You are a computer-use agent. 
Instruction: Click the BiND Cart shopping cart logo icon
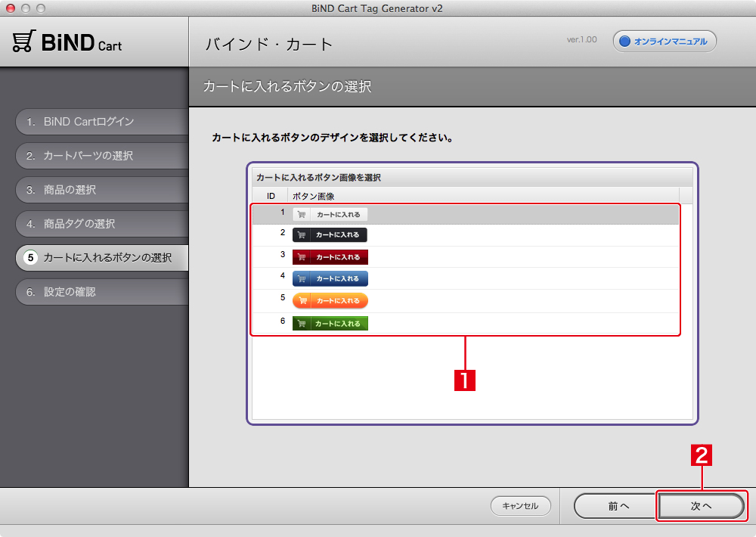(x=24, y=41)
